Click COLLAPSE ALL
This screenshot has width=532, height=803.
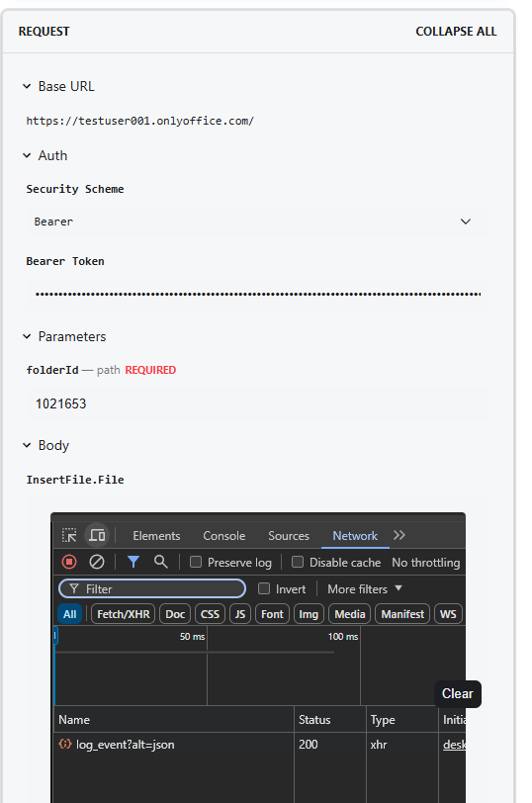pyautogui.click(x=456, y=32)
